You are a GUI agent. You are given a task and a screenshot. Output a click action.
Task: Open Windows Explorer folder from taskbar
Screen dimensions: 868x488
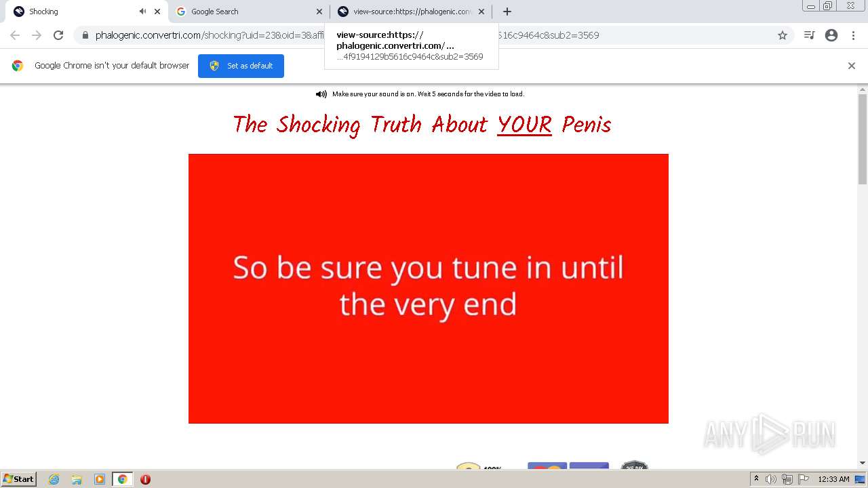pyautogui.click(x=77, y=479)
